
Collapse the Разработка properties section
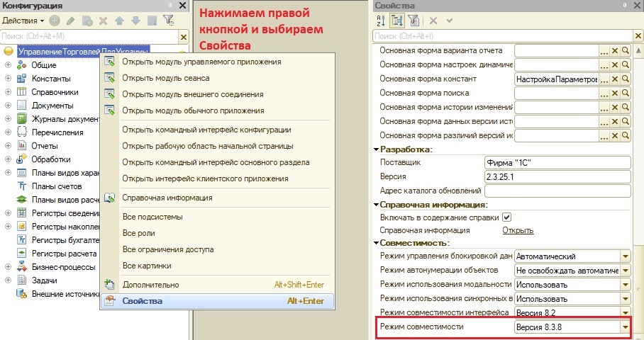click(376, 149)
